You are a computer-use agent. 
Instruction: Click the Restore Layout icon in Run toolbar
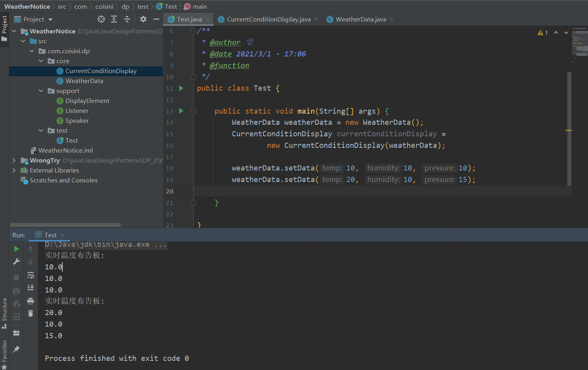[16, 333]
